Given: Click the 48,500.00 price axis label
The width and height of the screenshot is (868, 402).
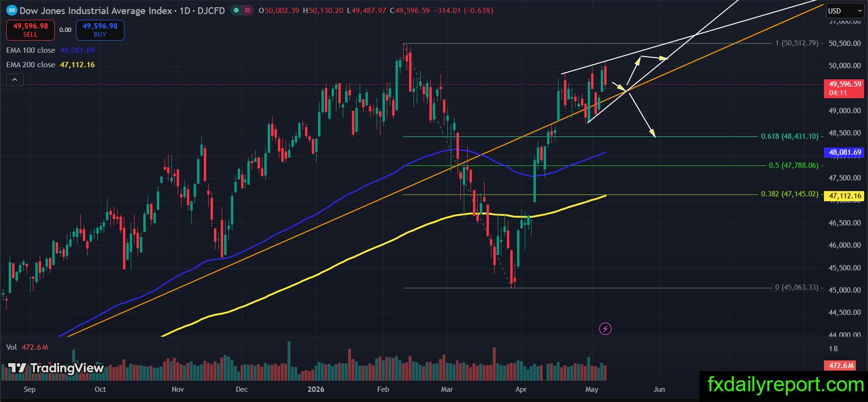Looking at the screenshot, I should click(x=845, y=133).
